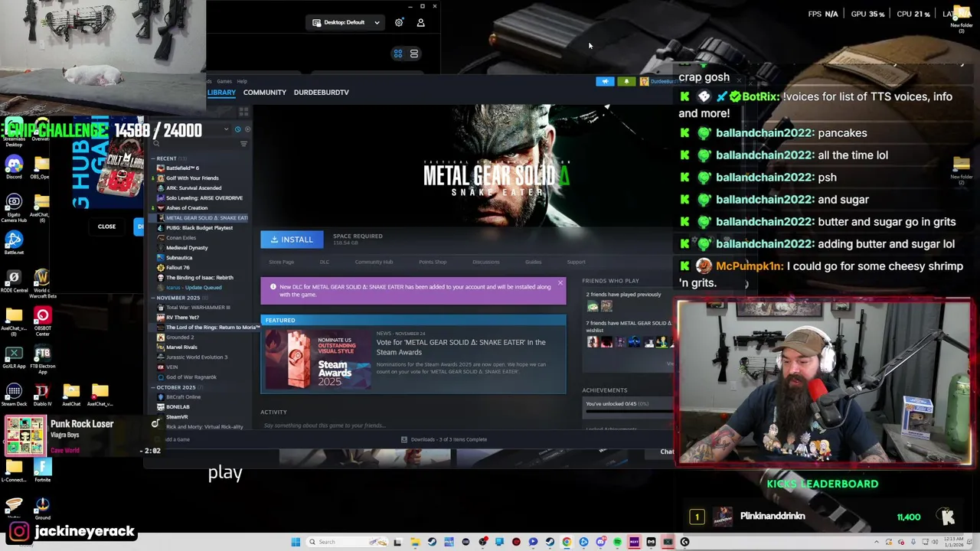
Task: Open Spotify from the taskbar
Action: (x=617, y=542)
